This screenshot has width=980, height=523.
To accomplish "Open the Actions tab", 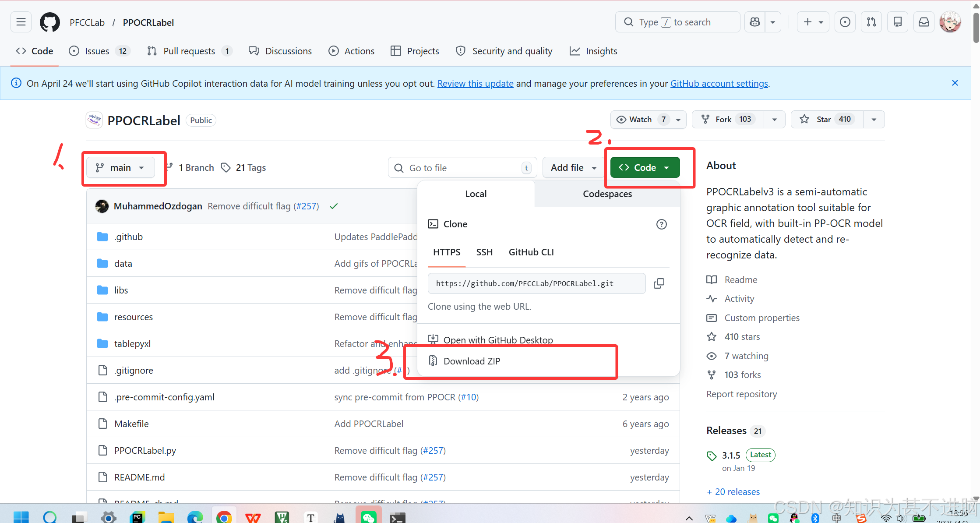I will click(x=352, y=51).
